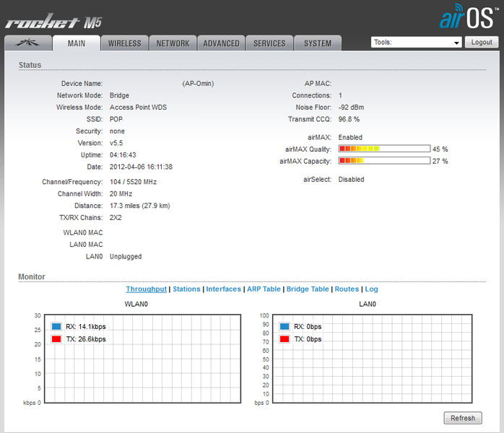Open the SERVICES tab

[x=269, y=43]
